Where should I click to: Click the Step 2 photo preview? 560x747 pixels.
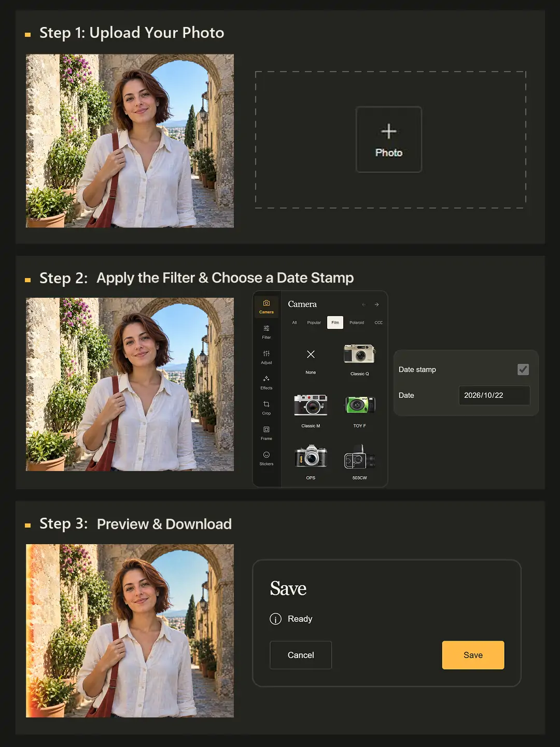130,384
